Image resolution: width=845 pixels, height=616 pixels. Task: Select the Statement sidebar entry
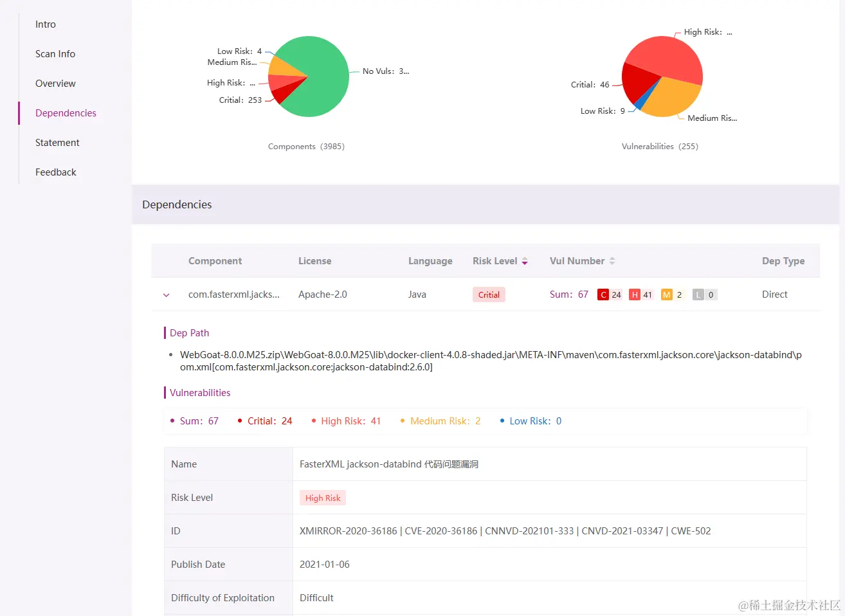pyautogui.click(x=57, y=143)
